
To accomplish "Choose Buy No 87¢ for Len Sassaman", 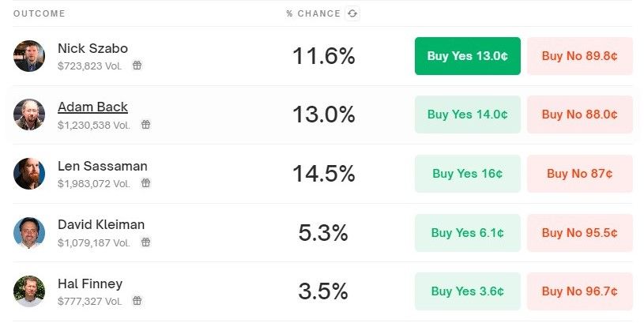I will (579, 174).
